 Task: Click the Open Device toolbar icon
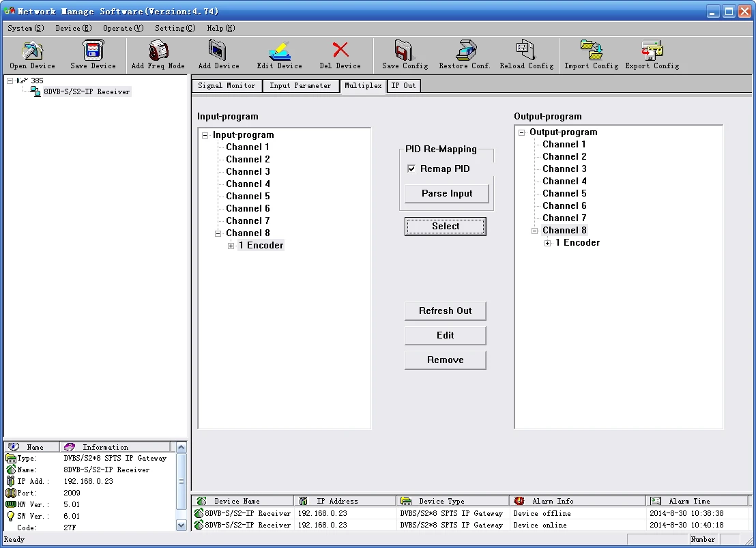coord(32,51)
